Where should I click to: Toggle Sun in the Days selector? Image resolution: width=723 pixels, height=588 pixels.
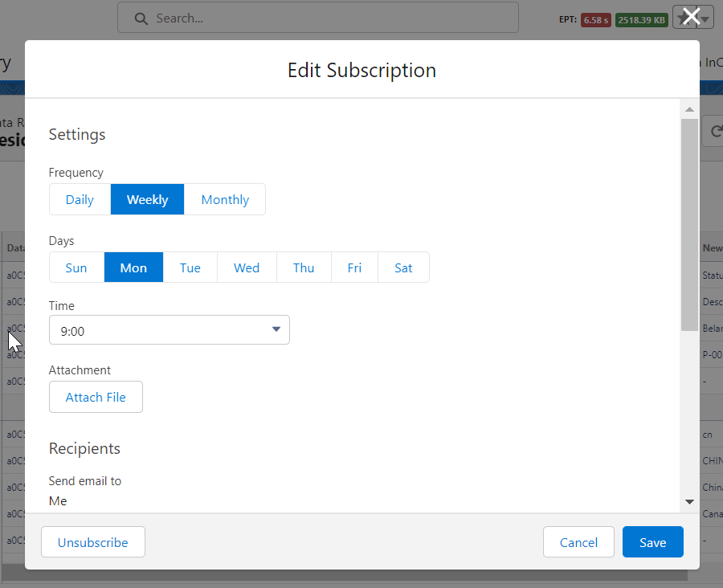[x=76, y=267]
